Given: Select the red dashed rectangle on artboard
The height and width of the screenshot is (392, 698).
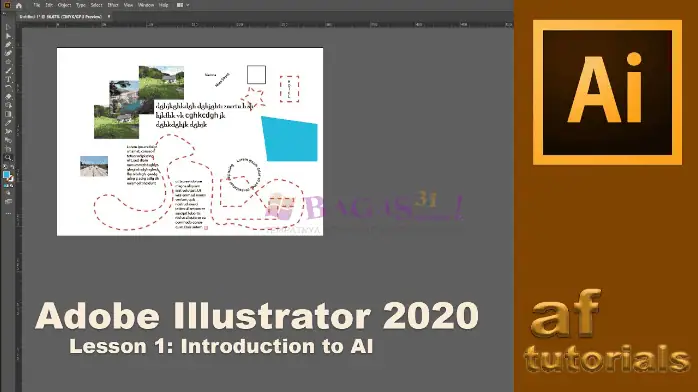Looking at the screenshot, I should tap(289, 89).
